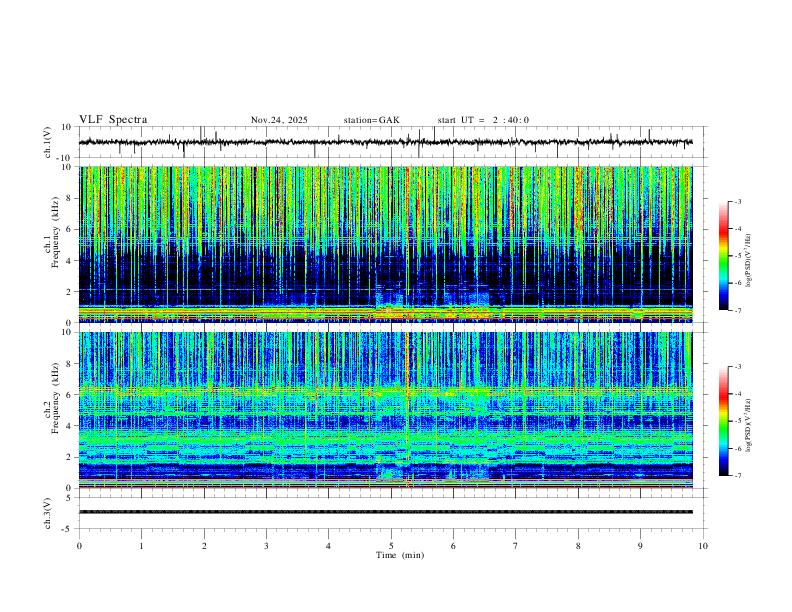Click the "8" kHz tick on ch.1 spectrogram axis
This screenshot has width=792, height=612.
click(x=69, y=198)
